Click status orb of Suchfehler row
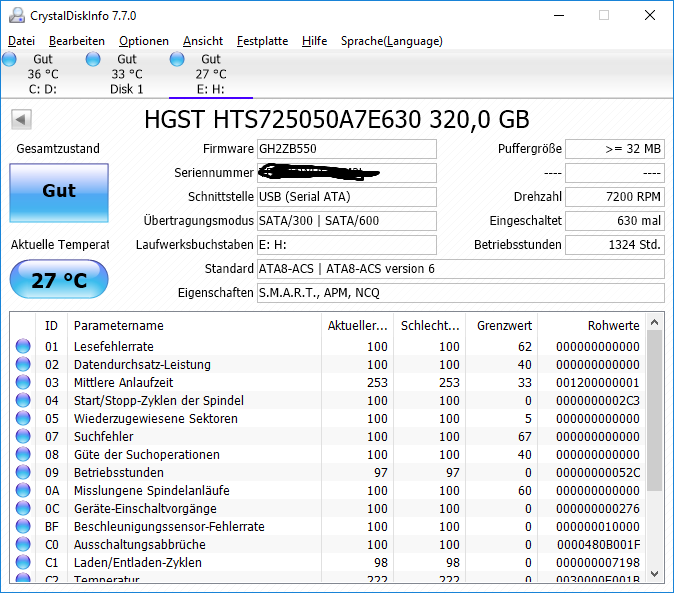 click(23, 437)
